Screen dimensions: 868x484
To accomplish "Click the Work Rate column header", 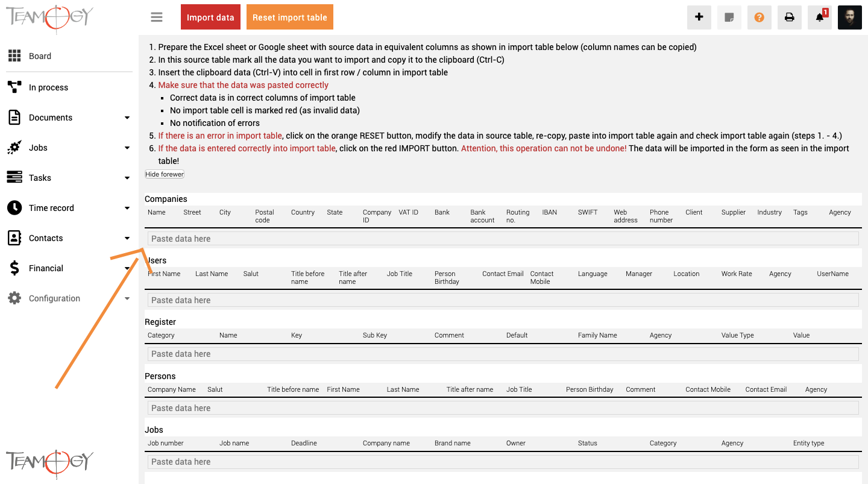I will coord(737,274).
